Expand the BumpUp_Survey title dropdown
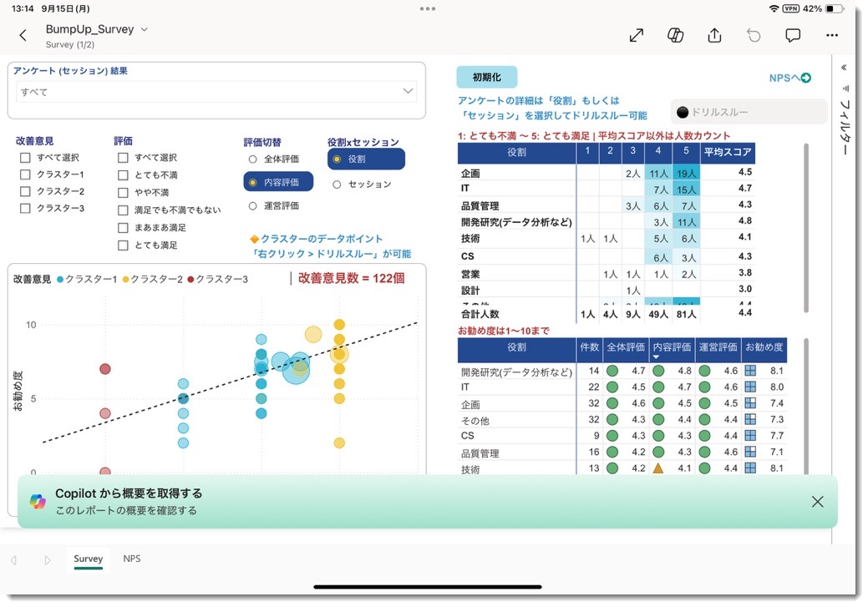This screenshot has width=868, height=607. (144, 28)
